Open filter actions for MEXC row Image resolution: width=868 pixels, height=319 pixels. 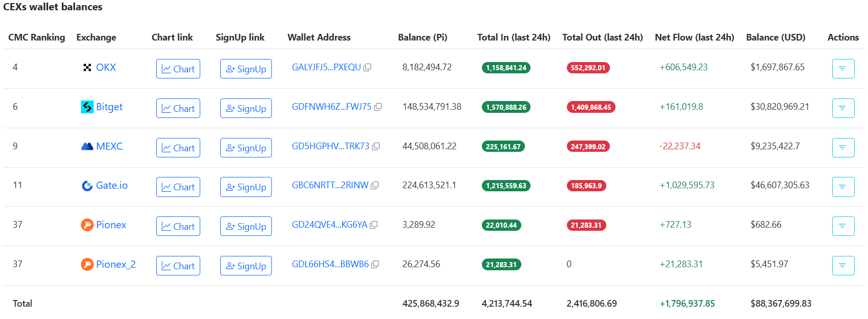coord(842,148)
